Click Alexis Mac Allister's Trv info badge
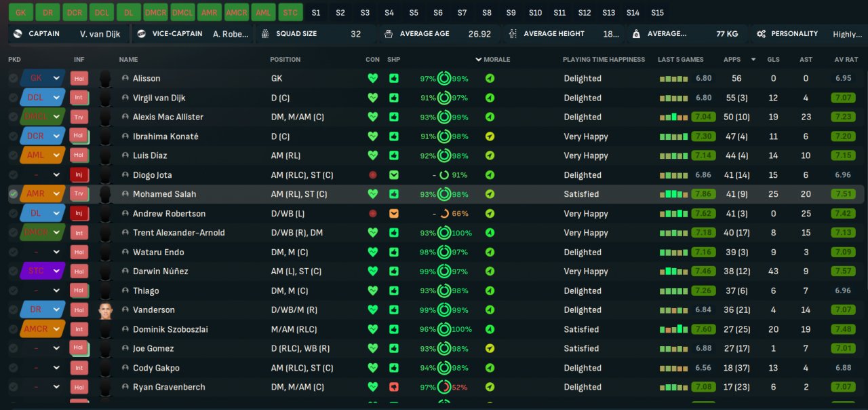Screen dimensions: 868x410 [79, 117]
